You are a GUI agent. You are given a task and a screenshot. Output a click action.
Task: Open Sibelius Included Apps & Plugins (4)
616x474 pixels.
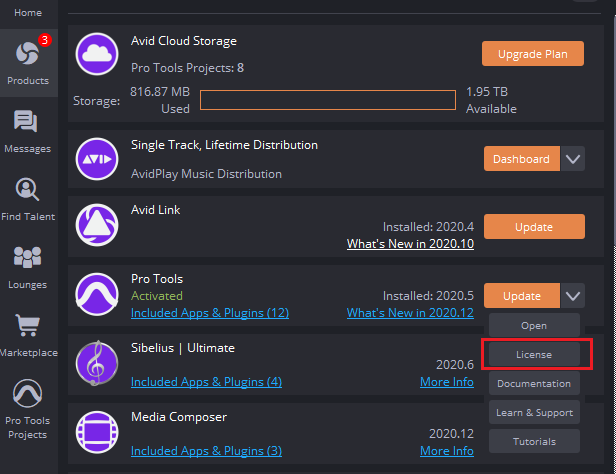click(206, 382)
